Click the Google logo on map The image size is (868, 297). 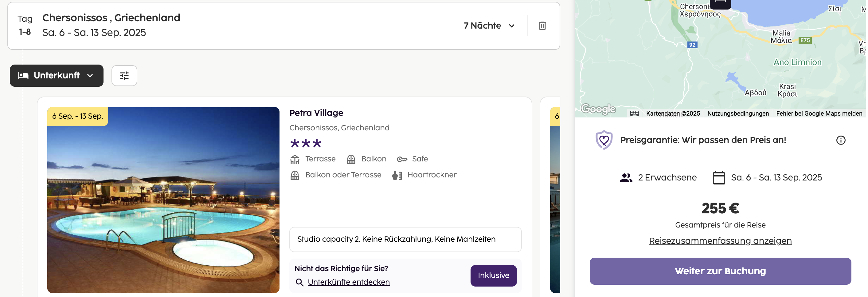click(598, 109)
